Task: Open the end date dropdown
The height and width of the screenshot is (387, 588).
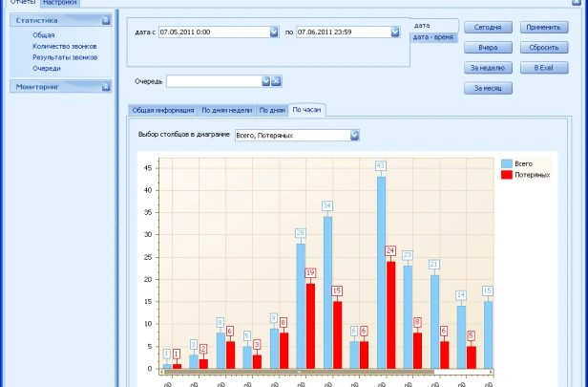Action: click(x=395, y=32)
